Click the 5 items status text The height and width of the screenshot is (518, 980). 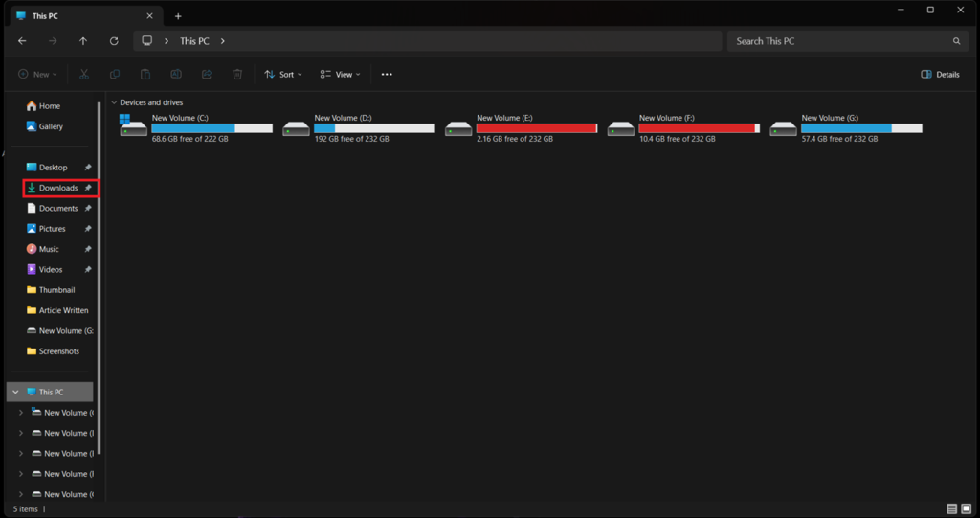[x=26, y=509]
